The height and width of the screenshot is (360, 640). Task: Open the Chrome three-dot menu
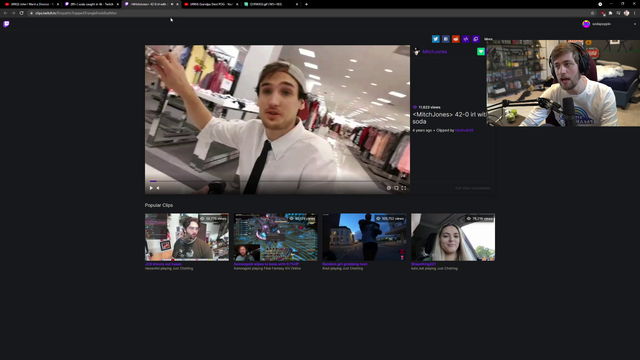click(635, 13)
